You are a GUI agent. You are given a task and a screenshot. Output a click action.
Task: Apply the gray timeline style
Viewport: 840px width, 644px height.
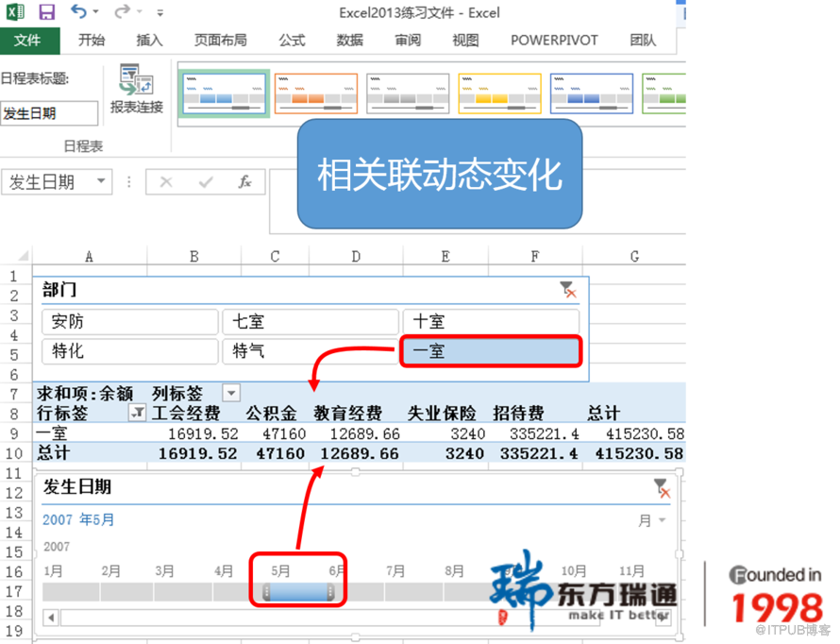pos(408,93)
